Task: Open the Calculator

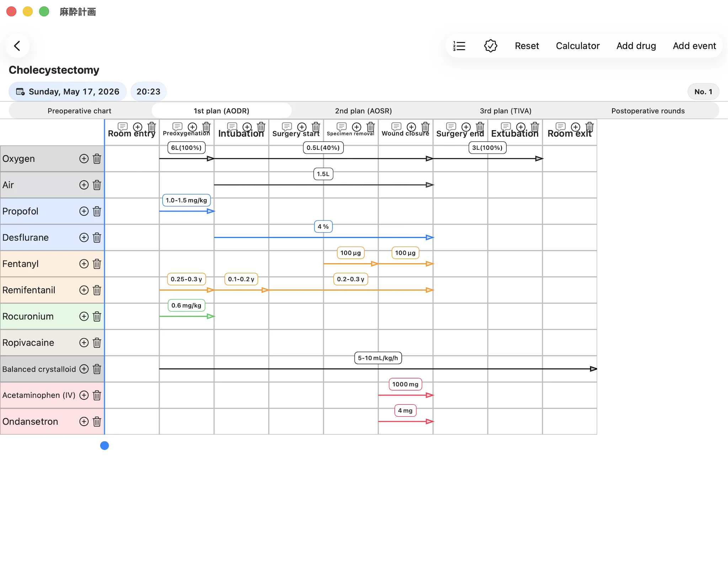Action: coord(578,46)
